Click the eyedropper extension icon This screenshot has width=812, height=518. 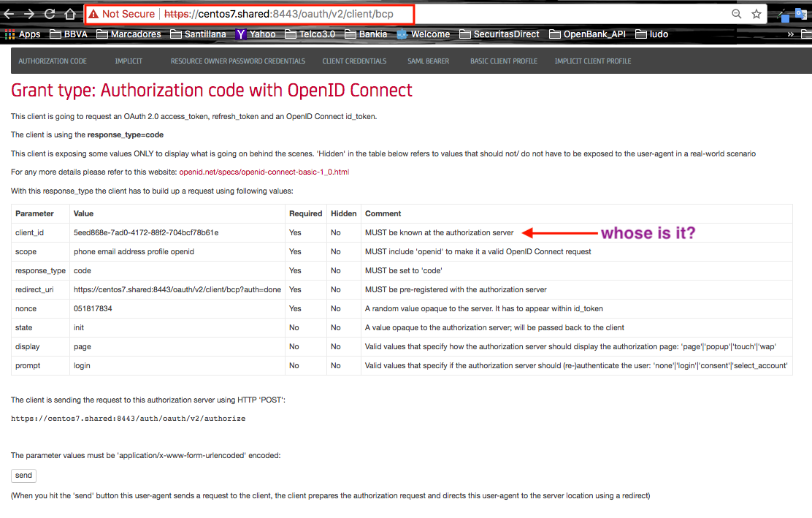pyautogui.click(x=781, y=13)
